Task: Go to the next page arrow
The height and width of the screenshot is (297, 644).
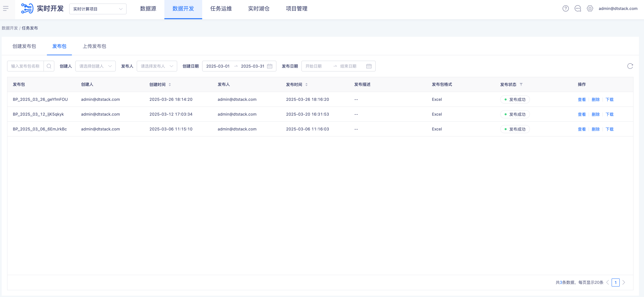Action: coord(624,283)
